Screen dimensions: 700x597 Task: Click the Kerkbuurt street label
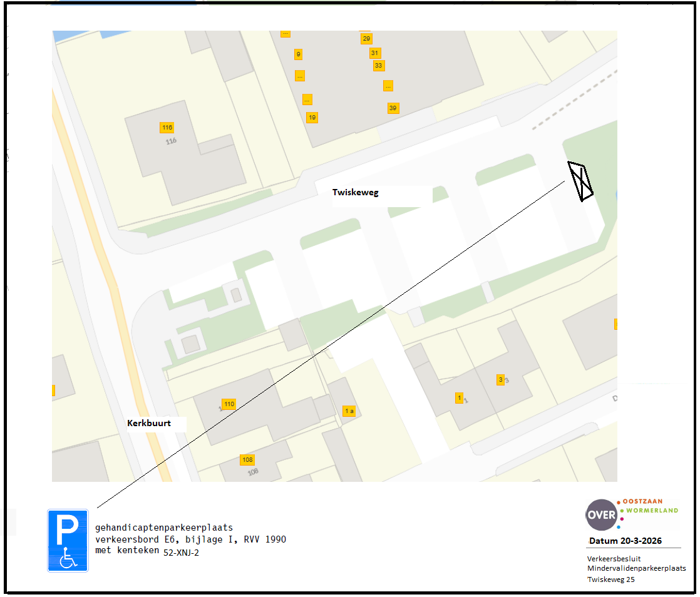point(148,423)
